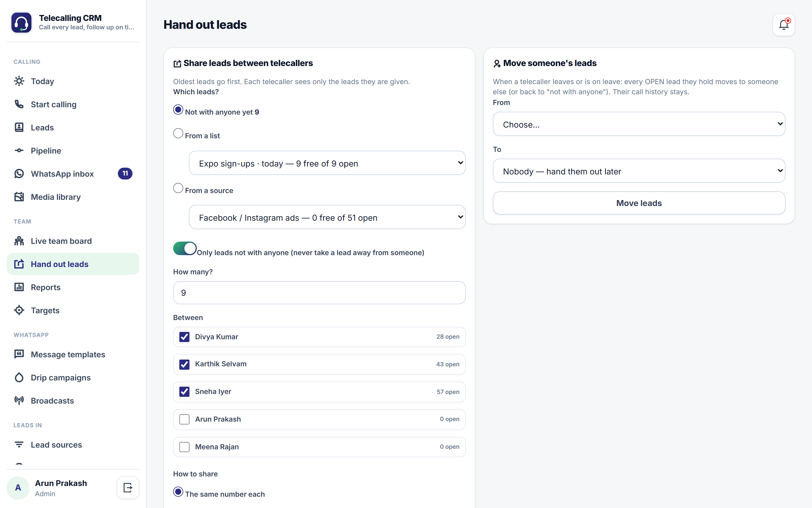Open the Reports page

point(73,287)
